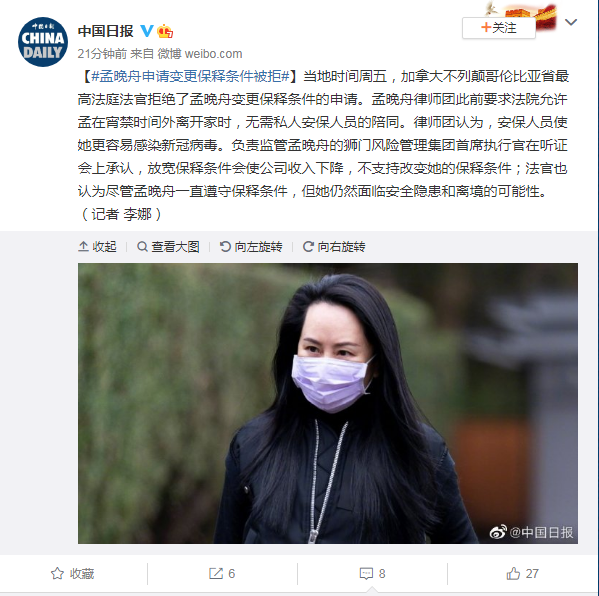Image resolution: width=599 pixels, height=596 pixels.
Task: Follow the account with 关注 button
Action: 499,28
